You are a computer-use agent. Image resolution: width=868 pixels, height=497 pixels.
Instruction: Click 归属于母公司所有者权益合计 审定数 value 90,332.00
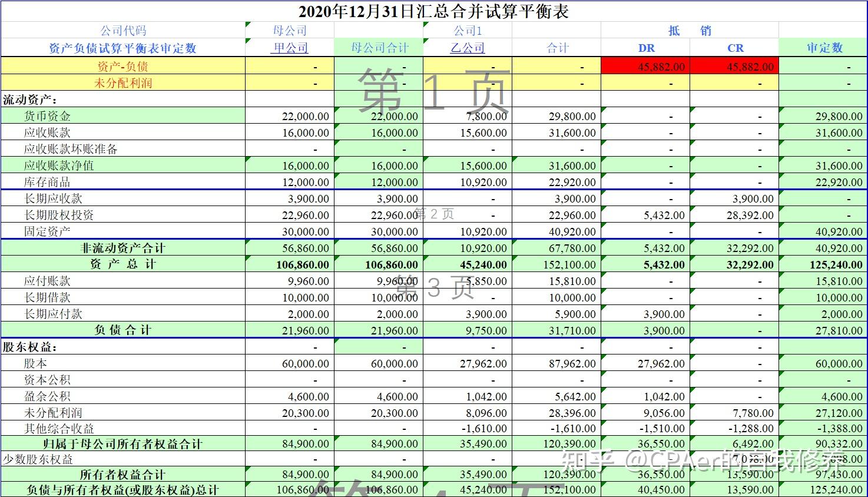(839, 444)
